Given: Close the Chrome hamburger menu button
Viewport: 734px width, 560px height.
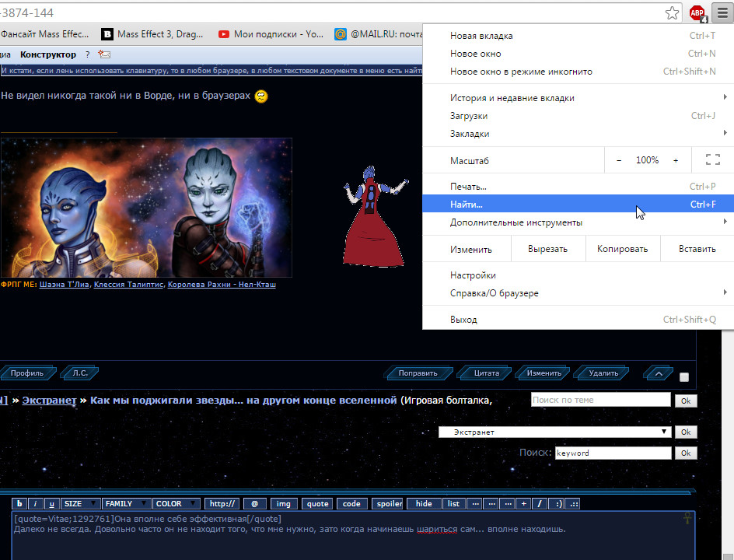Looking at the screenshot, I should 723,12.
